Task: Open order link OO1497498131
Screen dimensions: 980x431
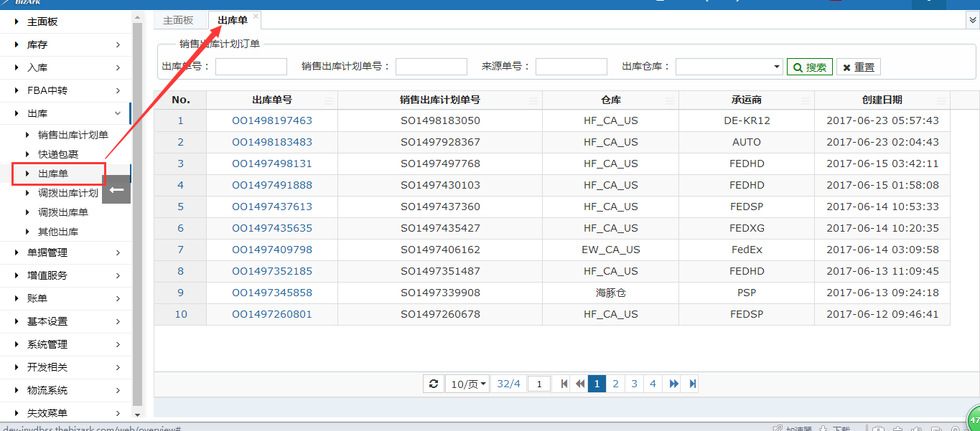Action: pyautogui.click(x=272, y=164)
